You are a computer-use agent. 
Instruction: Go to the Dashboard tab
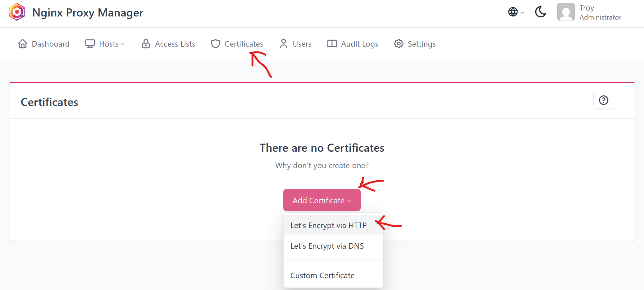coord(44,44)
